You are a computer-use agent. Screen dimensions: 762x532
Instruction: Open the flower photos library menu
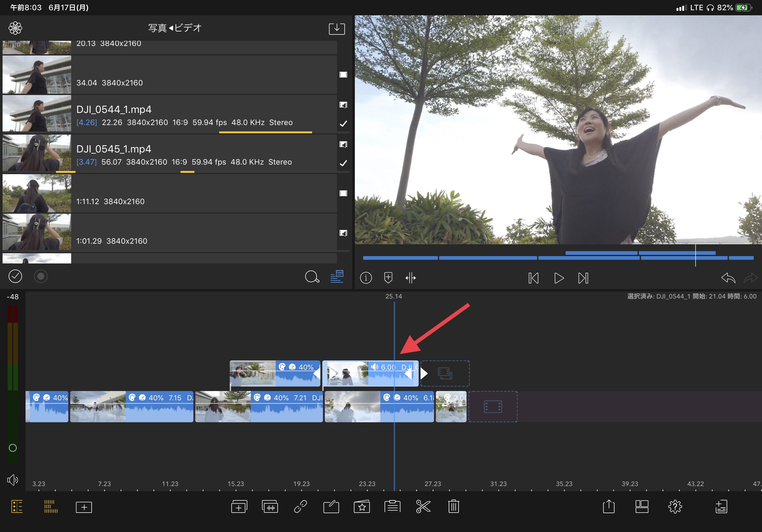(x=15, y=28)
